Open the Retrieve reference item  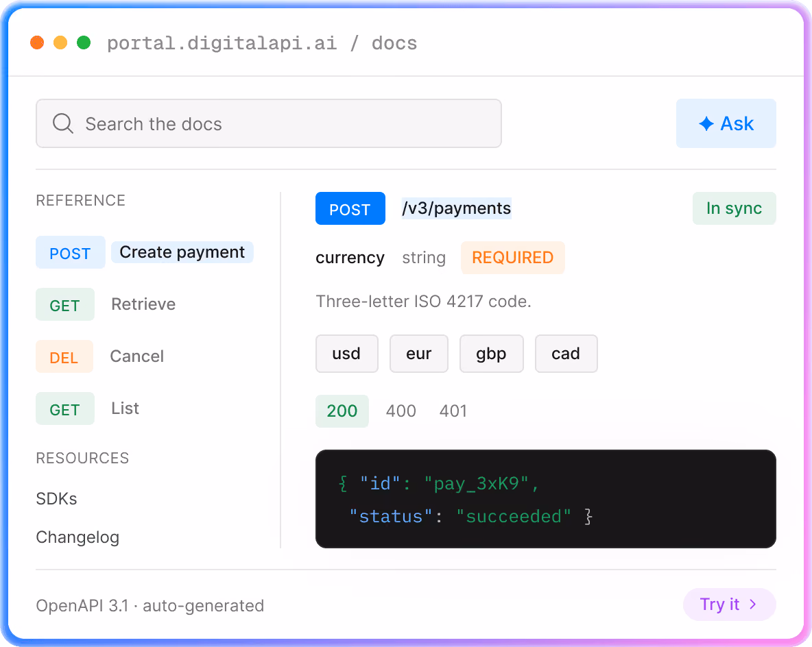pos(143,304)
